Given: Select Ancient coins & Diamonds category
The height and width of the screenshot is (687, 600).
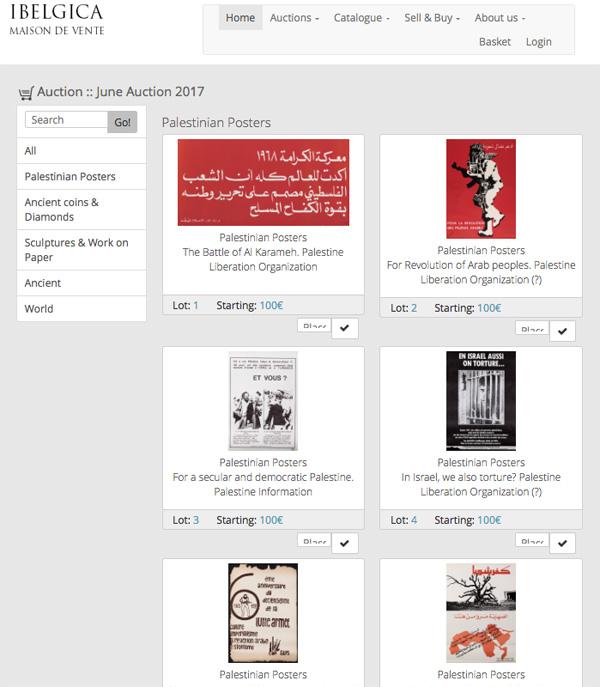Looking at the screenshot, I should [x=82, y=209].
